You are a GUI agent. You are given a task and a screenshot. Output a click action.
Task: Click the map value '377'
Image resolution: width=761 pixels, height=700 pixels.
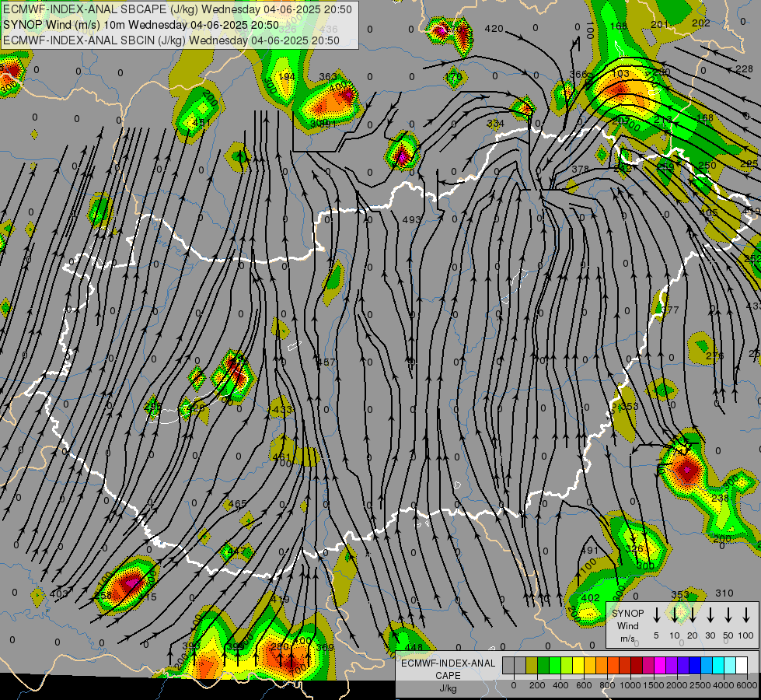tap(670, 310)
